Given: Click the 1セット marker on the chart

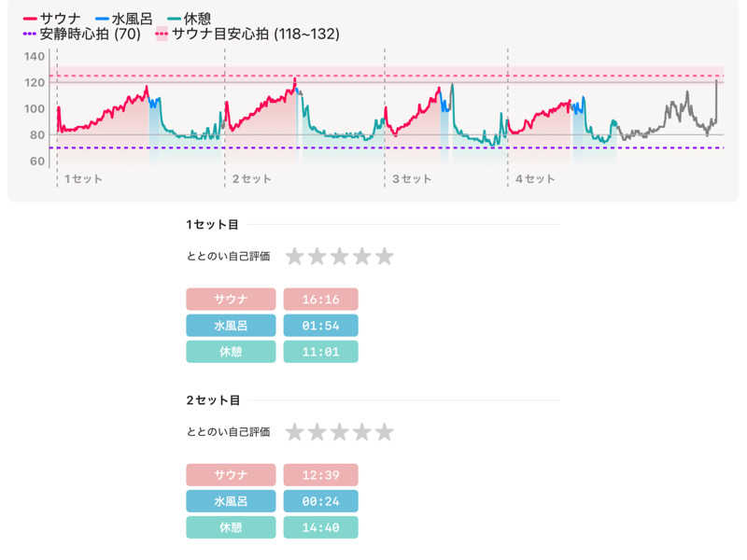Looking at the screenshot, I should click(83, 178).
